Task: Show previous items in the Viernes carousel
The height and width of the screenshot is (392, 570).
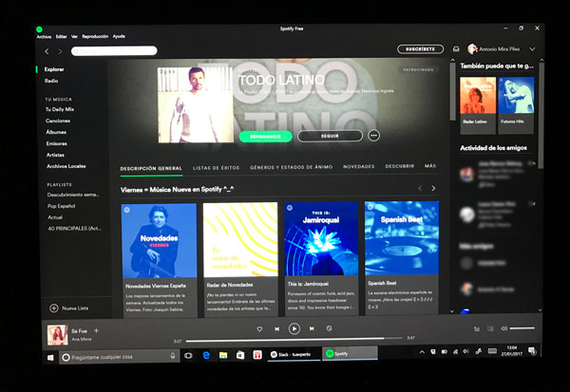Action: 420,188
